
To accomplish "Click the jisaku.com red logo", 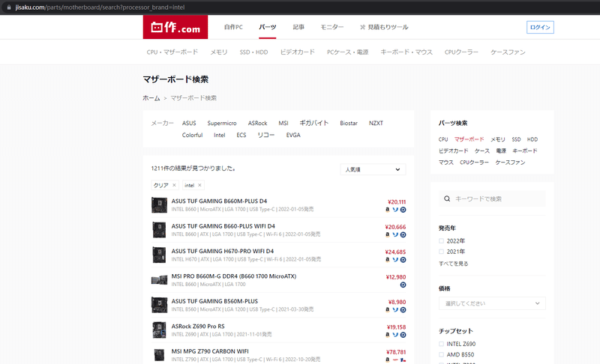I will pyautogui.click(x=175, y=27).
